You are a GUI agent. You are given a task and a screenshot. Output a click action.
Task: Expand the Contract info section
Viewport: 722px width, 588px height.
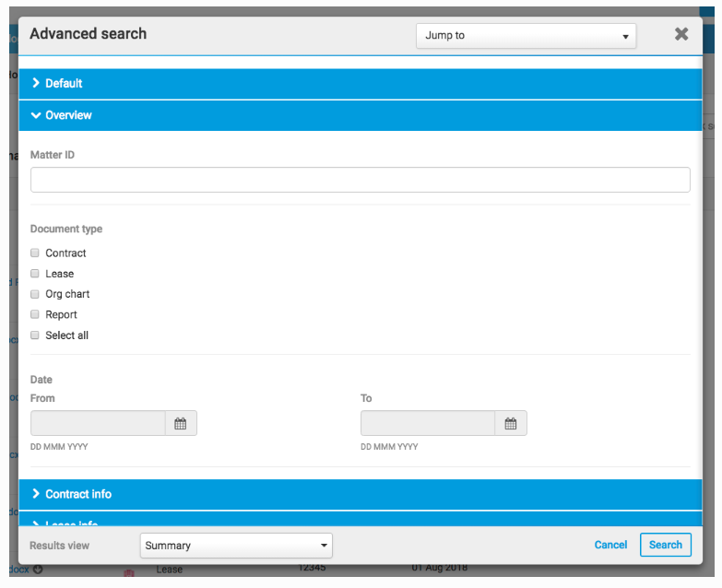pyautogui.click(x=78, y=494)
